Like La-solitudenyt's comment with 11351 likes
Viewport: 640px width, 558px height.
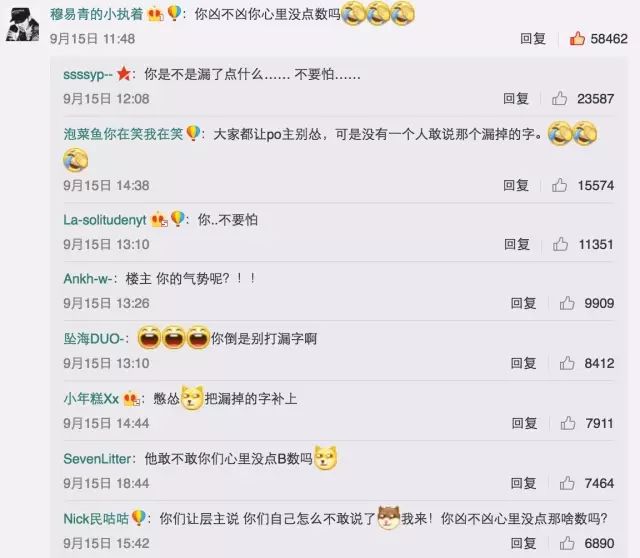560,244
